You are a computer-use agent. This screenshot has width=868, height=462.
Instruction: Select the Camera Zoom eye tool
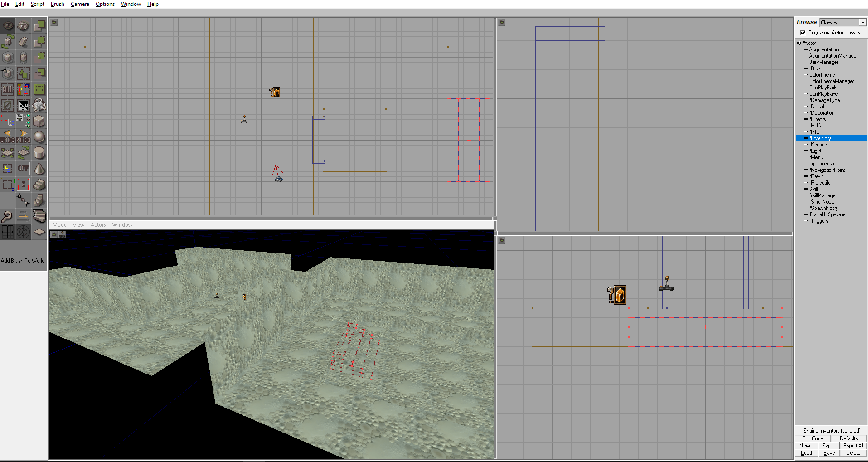point(24,26)
